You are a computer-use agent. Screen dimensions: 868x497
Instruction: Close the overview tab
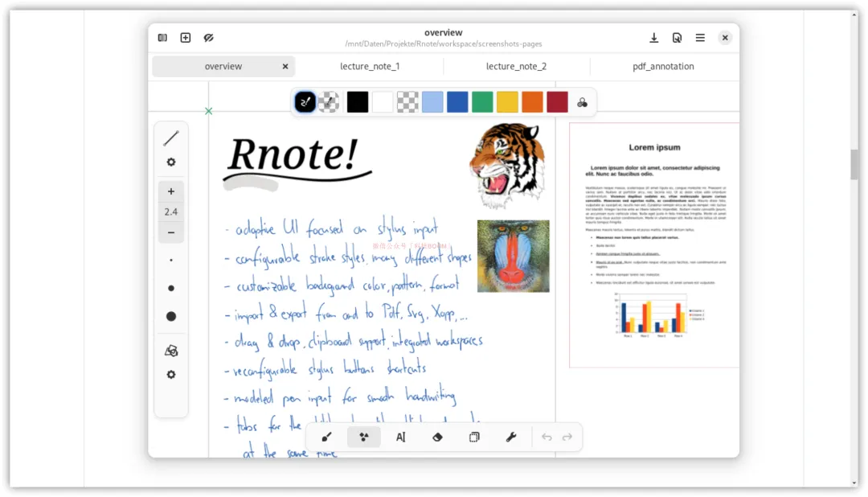coord(285,67)
